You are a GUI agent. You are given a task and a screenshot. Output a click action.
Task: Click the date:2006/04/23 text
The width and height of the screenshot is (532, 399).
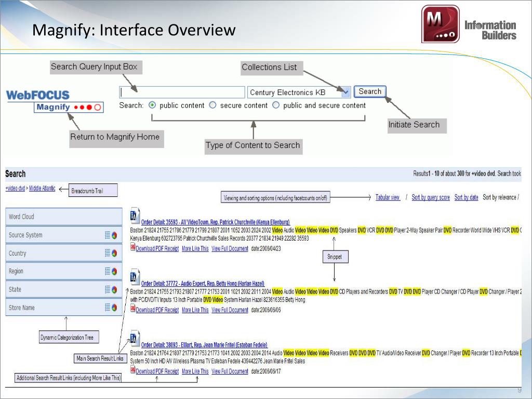pos(266,249)
